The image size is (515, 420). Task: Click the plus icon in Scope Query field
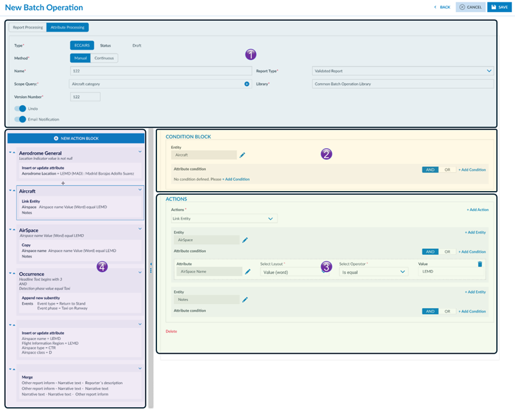(247, 84)
